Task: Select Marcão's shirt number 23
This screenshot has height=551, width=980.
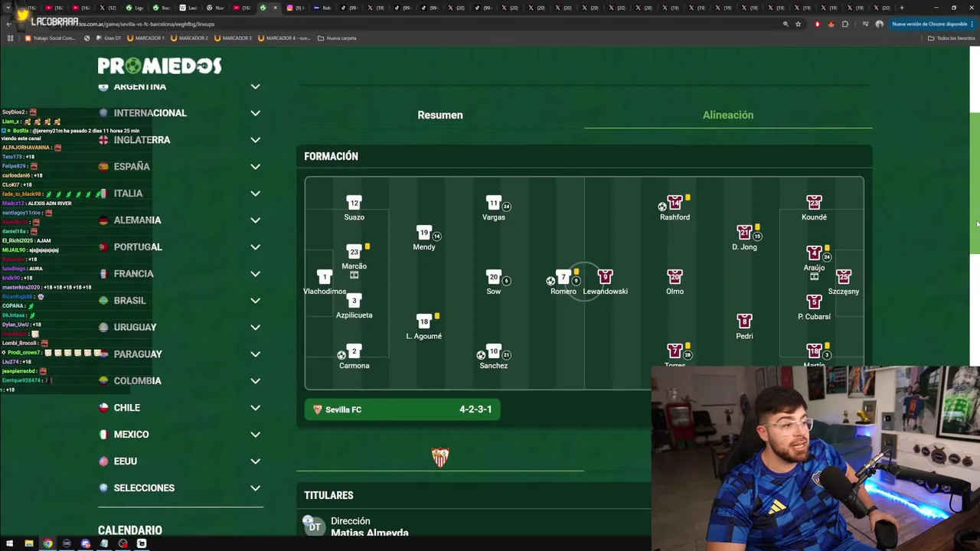Action: coord(354,252)
